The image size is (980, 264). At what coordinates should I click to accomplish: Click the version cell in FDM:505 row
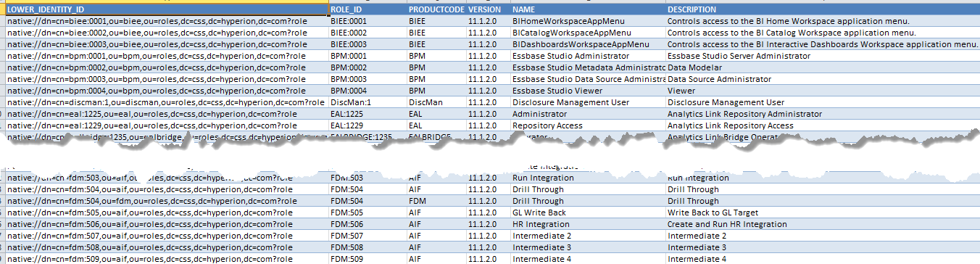pyautogui.click(x=488, y=213)
